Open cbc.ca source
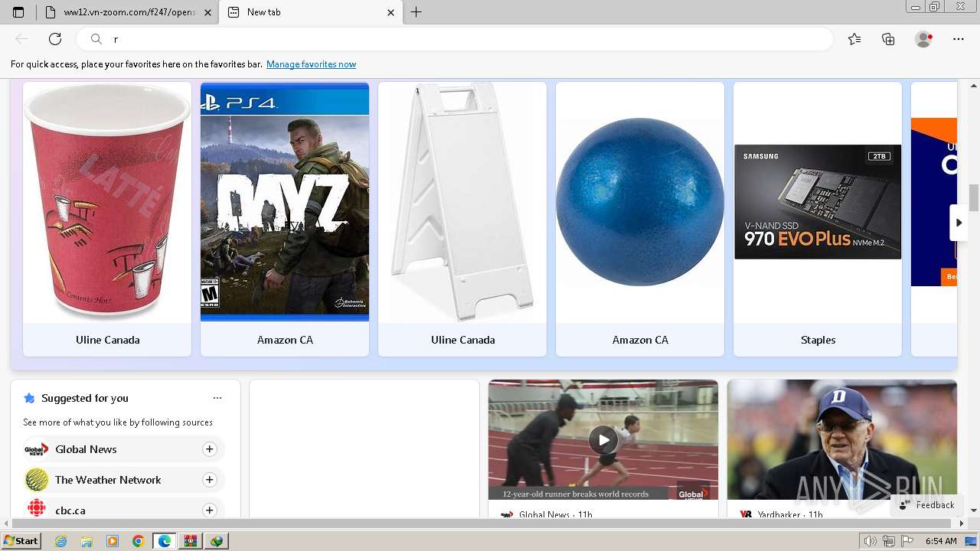Viewport: 980px width, 551px height. (x=70, y=510)
